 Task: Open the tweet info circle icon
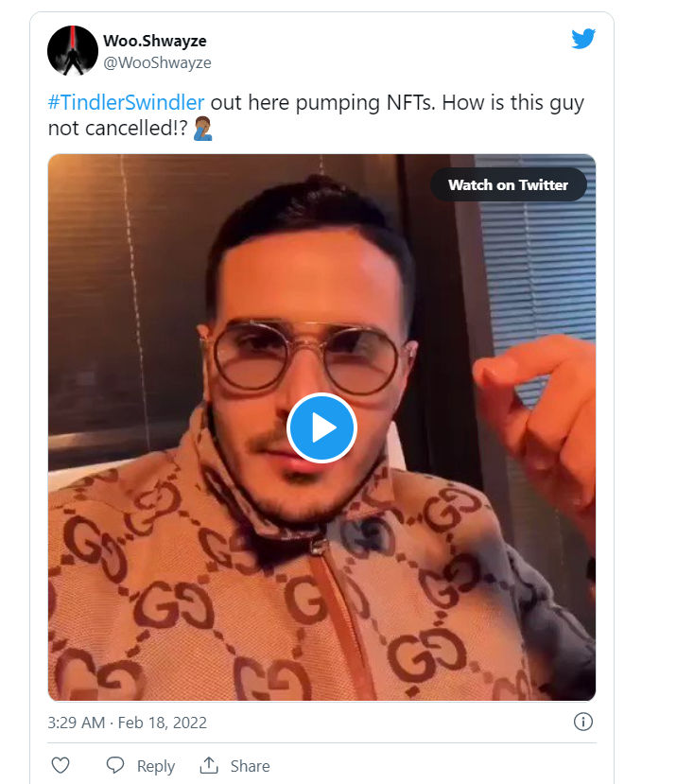click(583, 723)
